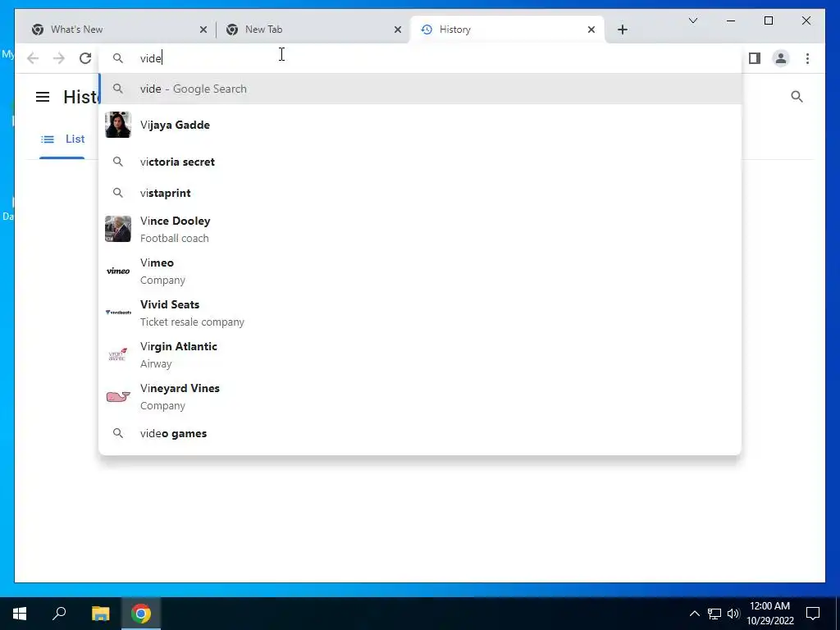Click the Vimeo logo icon
Screen dimensions: 840x630
coord(118,271)
